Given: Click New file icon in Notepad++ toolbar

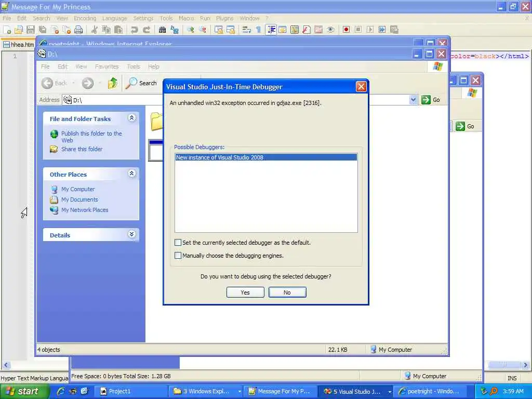Looking at the screenshot, I should (x=7, y=30).
